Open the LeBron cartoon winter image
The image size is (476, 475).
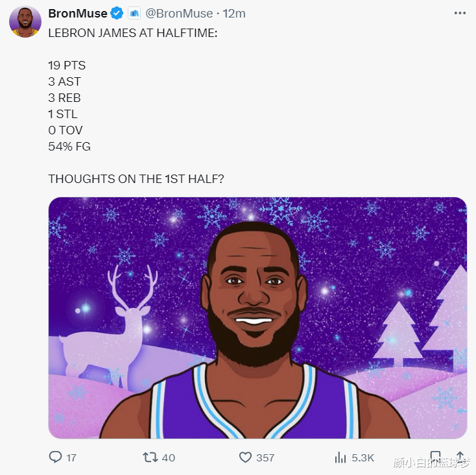(x=257, y=318)
